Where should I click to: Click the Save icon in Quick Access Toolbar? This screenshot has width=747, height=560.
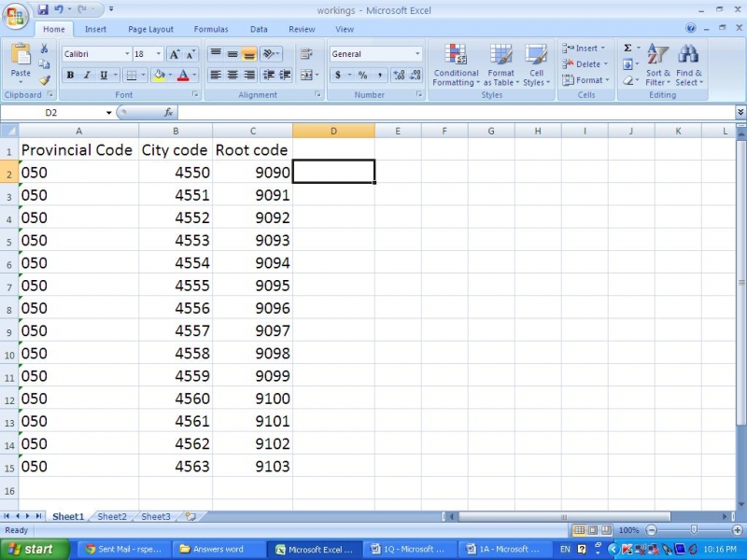pos(41,7)
